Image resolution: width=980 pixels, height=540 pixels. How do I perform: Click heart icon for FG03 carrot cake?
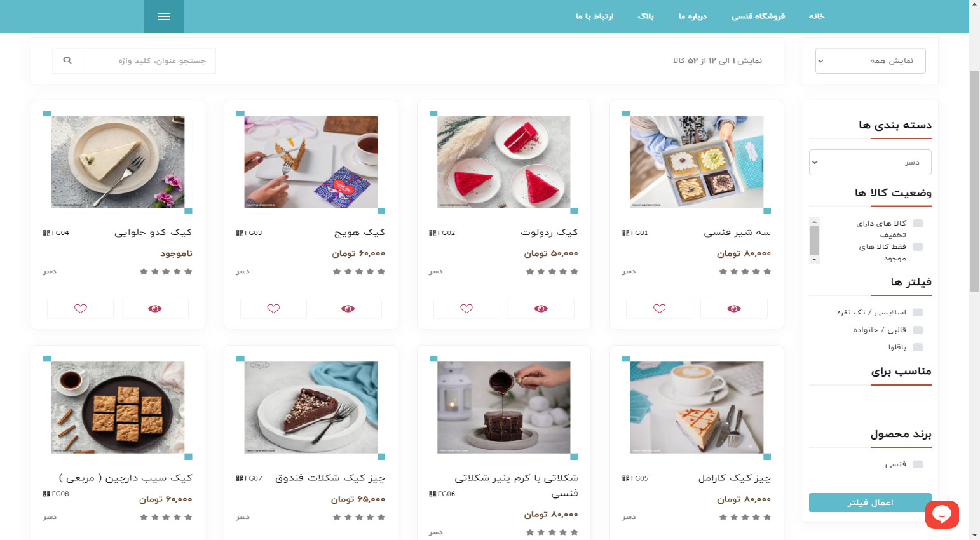click(273, 309)
